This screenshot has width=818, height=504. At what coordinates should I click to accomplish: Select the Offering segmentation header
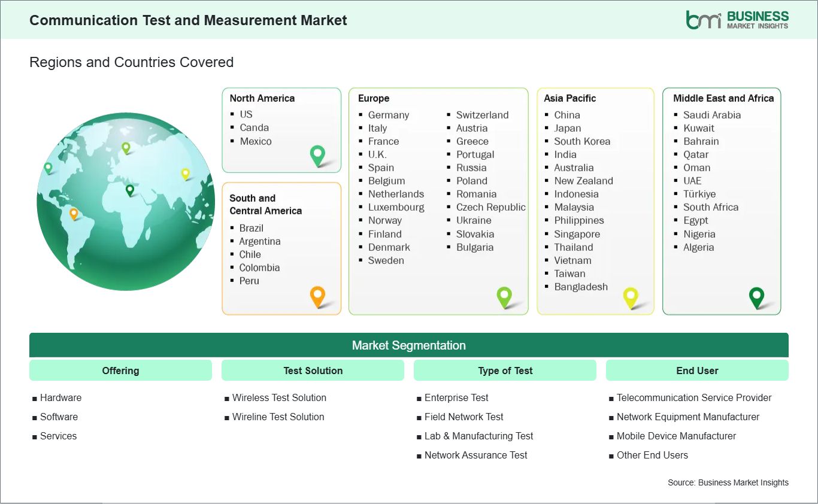click(120, 371)
